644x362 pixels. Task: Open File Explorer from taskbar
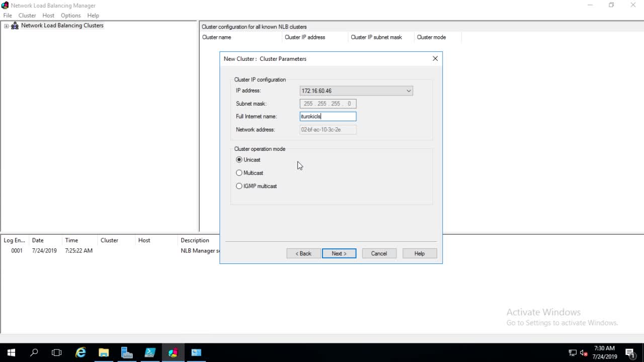[104, 353]
